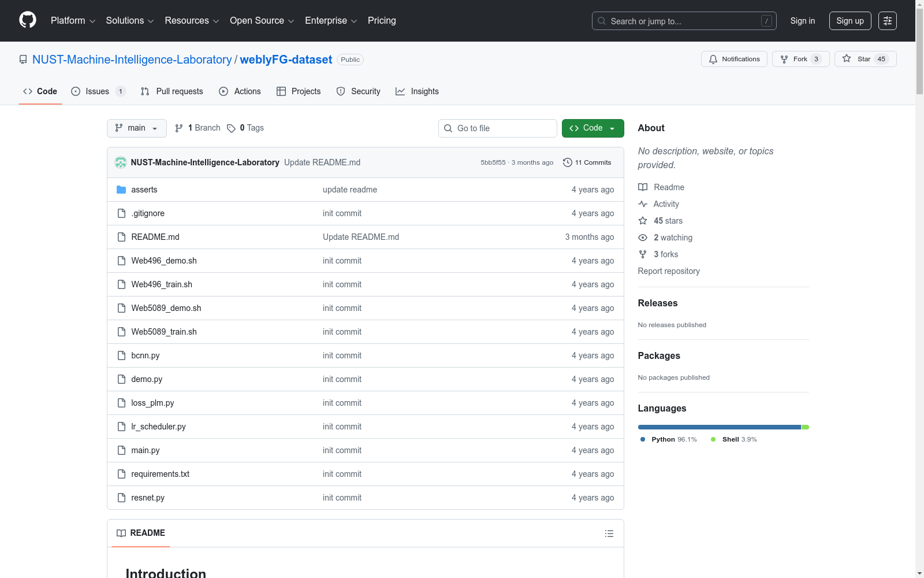Click the Go to file input
Image resolution: width=924 pixels, height=578 pixels.
pos(498,128)
